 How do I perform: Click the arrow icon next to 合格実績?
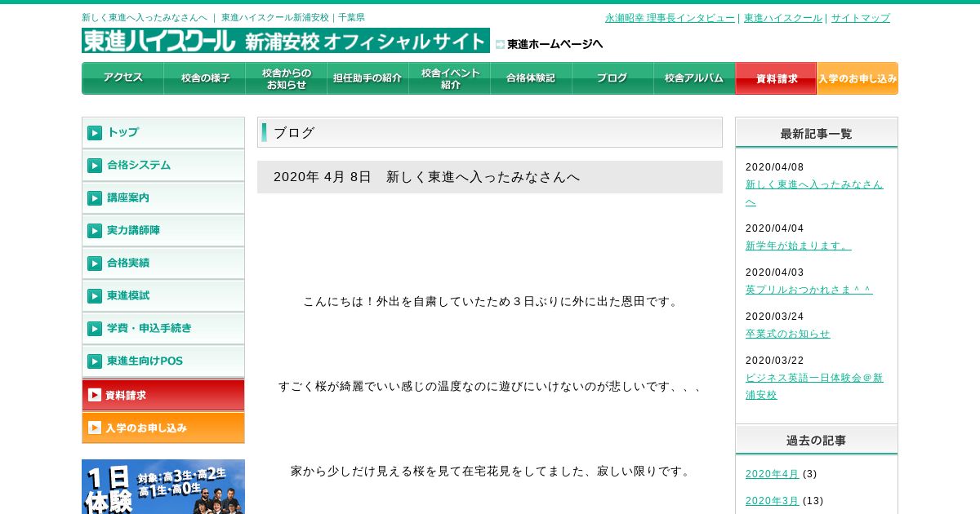click(95, 263)
